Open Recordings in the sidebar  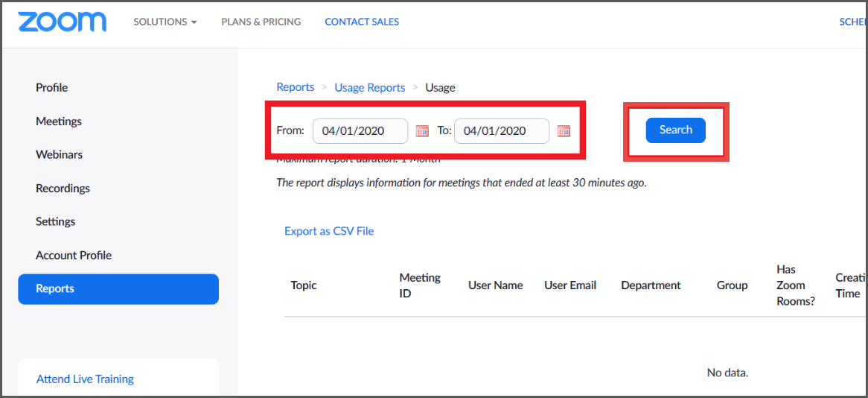pyautogui.click(x=63, y=188)
